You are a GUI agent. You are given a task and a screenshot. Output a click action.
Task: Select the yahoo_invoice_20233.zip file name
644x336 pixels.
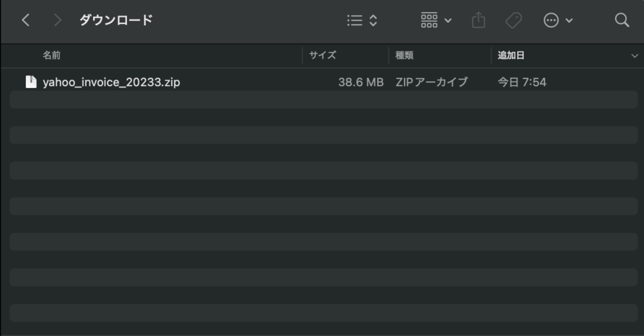111,82
